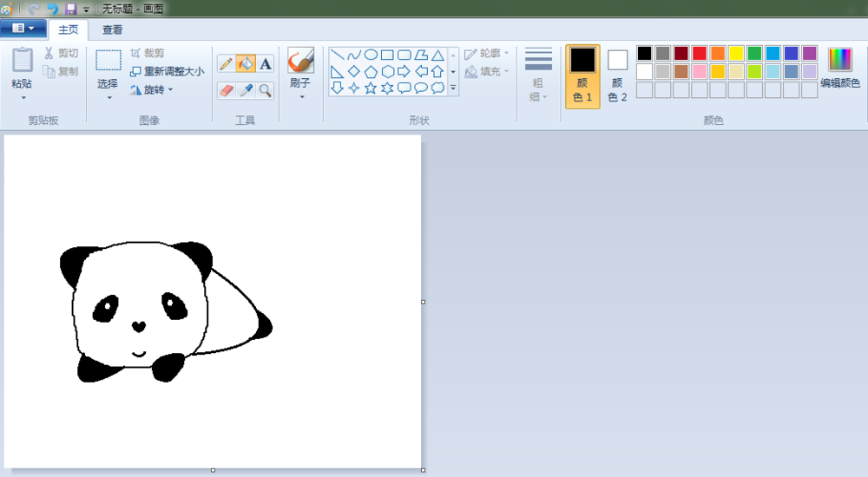Click the Redo arrow in title bar
Image resolution: width=868 pixels, height=477 pixels.
pos(33,9)
